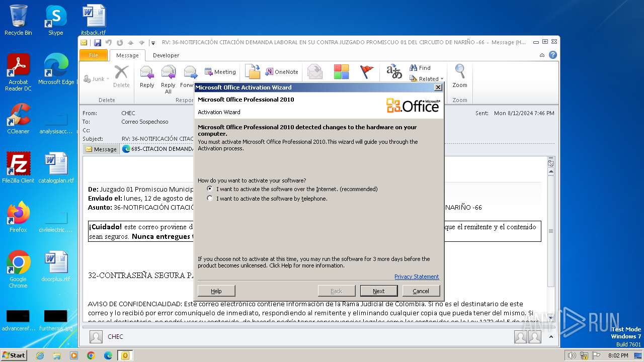Image resolution: width=644 pixels, height=362 pixels.
Task: Open the Privacy Statement link
Action: click(417, 277)
